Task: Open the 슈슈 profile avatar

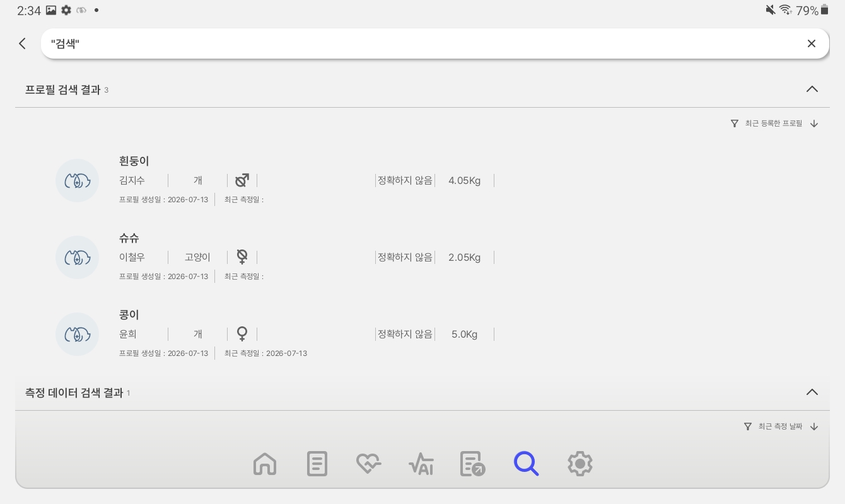Action: tap(77, 257)
